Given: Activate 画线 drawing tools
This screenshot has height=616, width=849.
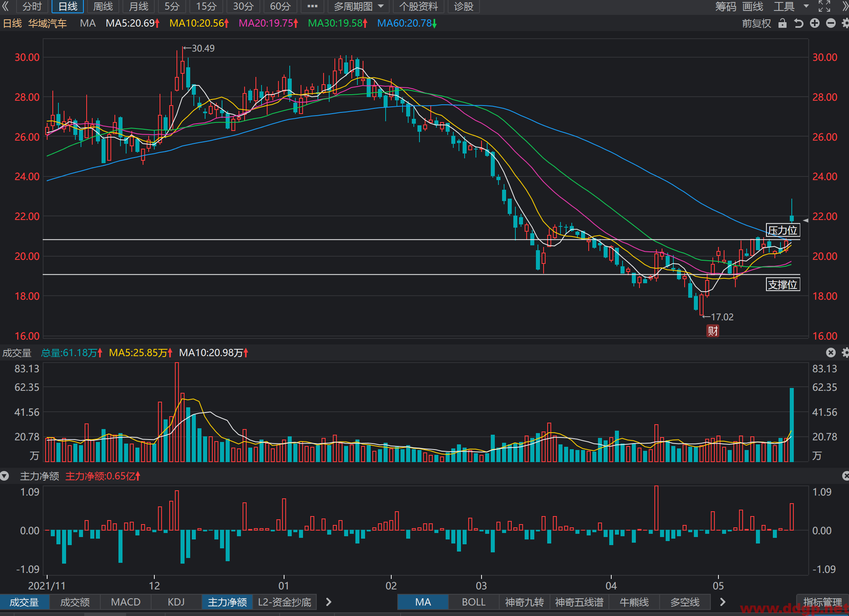Looking at the screenshot, I should [753, 6].
